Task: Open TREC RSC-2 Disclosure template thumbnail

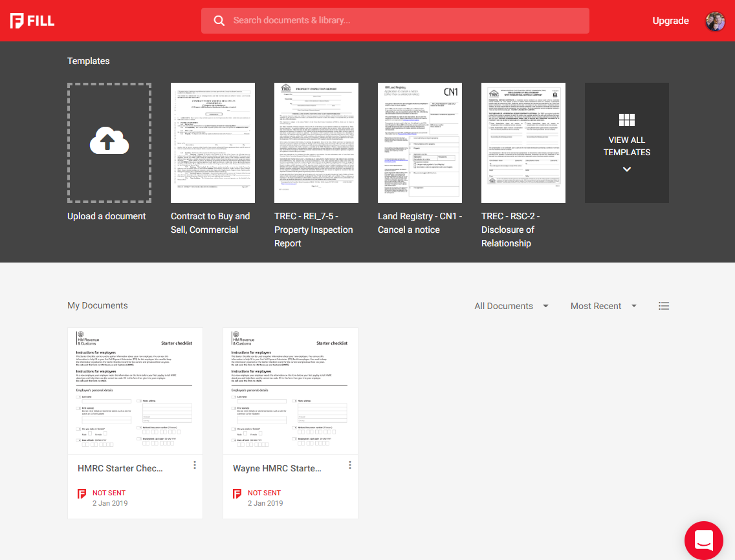Action: (x=523, y=143)
